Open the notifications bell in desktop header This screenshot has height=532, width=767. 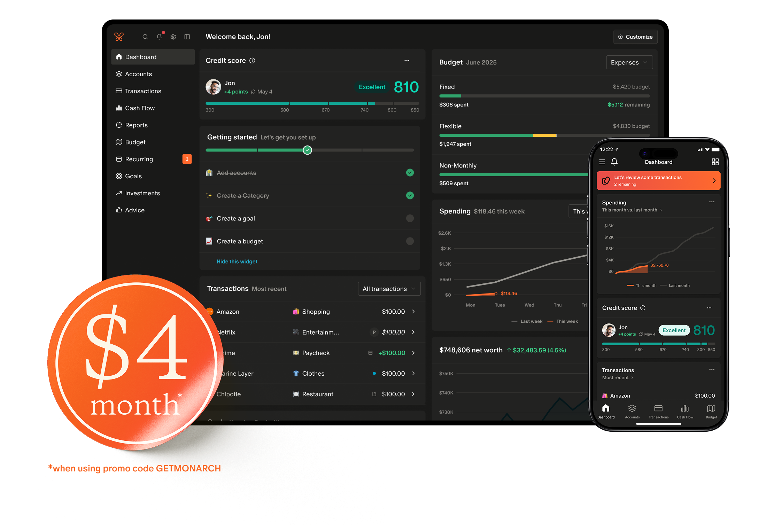(x=159, y=37)
